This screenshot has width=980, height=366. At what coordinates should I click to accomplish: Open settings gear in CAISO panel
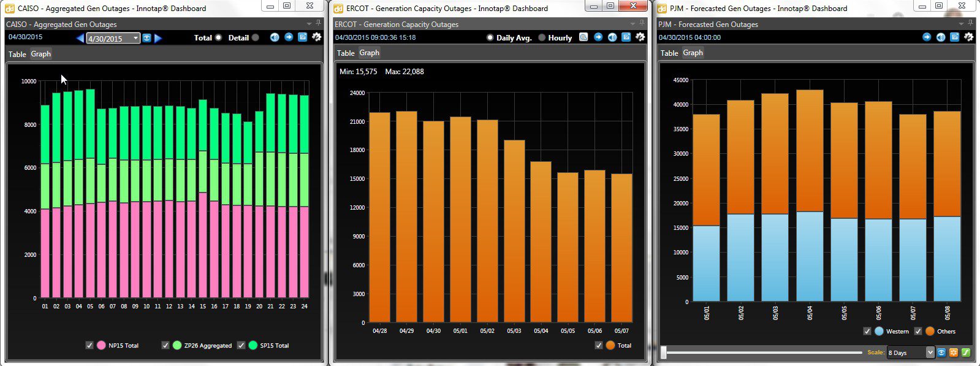[x=316, y=37]
